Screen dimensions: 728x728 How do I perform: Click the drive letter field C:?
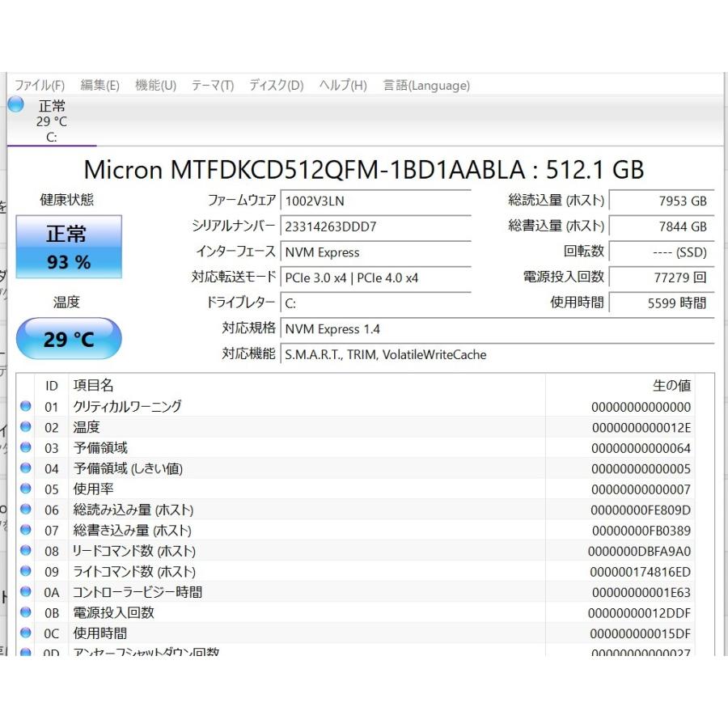[375, 303]
